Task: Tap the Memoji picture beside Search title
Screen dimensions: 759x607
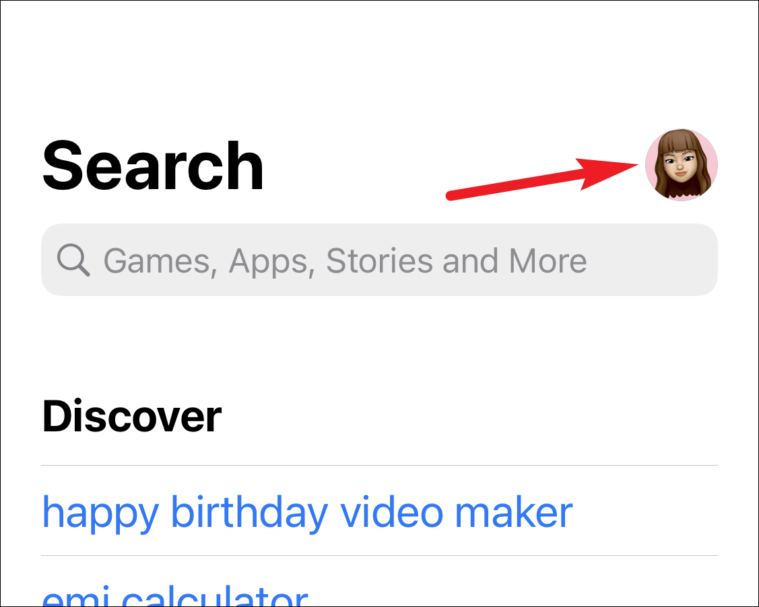Action: point(681,165)
